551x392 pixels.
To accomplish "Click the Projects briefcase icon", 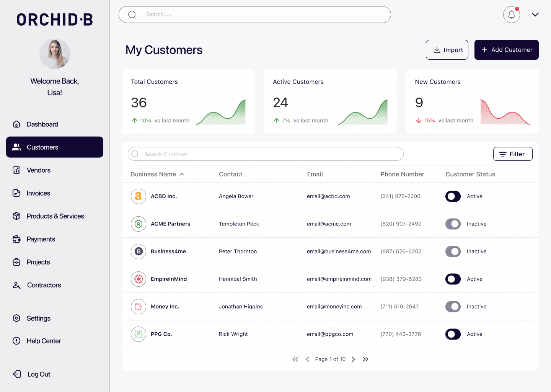I will 16,262.
